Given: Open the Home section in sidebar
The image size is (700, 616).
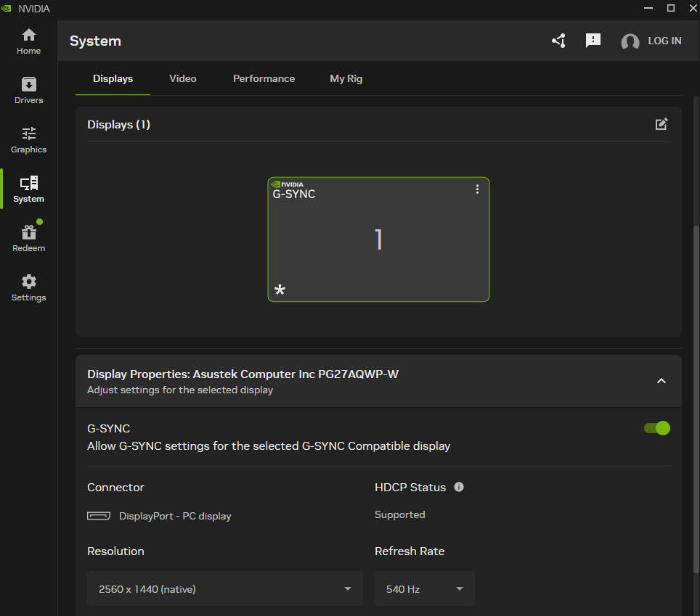Looking at the screenshot, I should point(28,41).
